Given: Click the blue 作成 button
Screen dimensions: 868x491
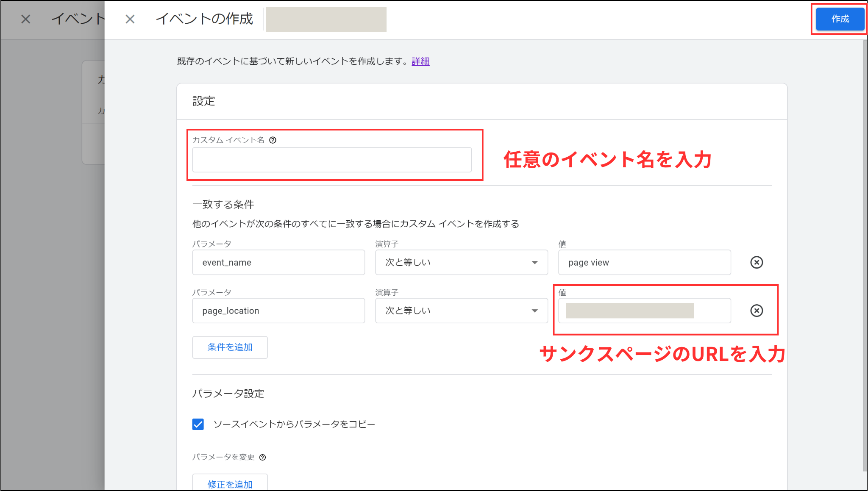Looking at the screenshot, I should 840,19.
